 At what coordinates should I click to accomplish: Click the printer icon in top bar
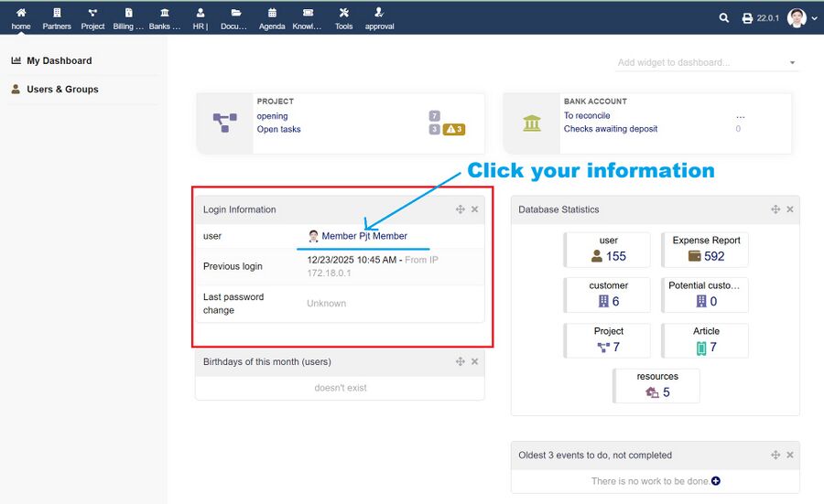point(747,18)
